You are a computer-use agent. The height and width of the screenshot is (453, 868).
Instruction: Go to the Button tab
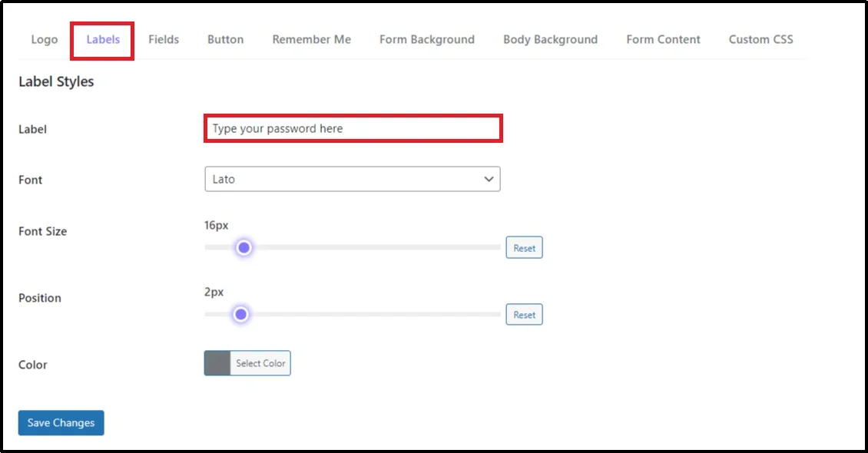pos(225,39)
